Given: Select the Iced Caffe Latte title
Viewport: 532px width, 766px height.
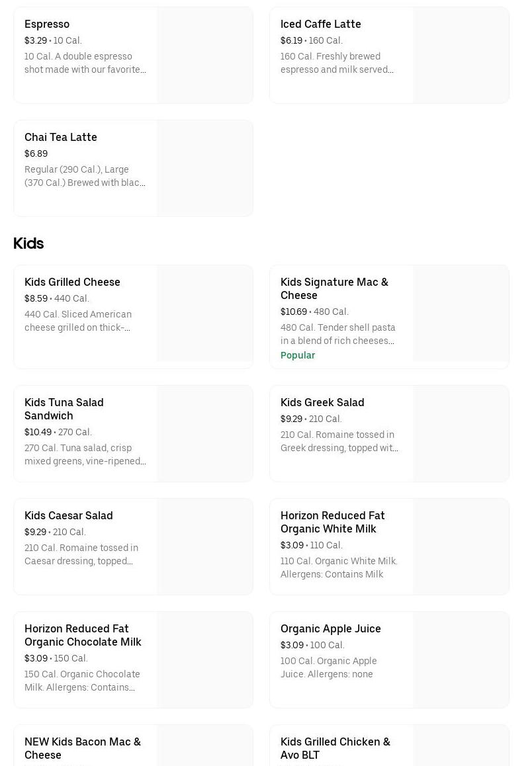Looking at the screenshot, I should pos(320,24).
